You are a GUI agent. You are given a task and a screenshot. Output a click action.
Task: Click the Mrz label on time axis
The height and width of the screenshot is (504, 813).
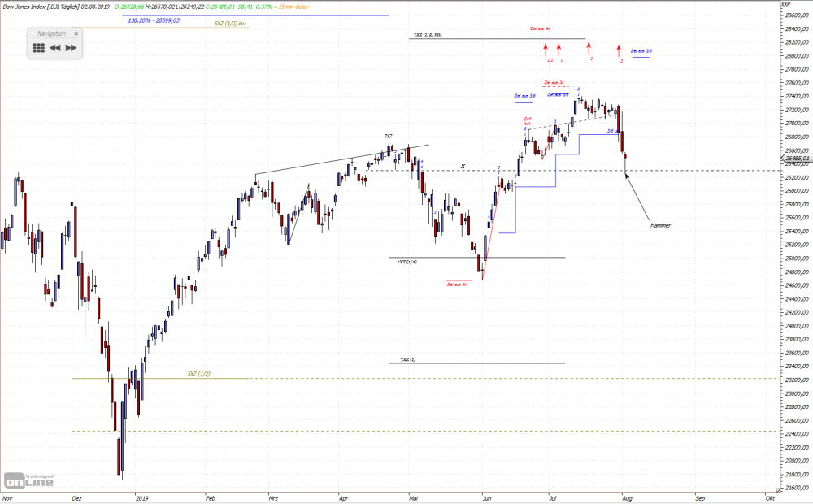pos(273,498)
